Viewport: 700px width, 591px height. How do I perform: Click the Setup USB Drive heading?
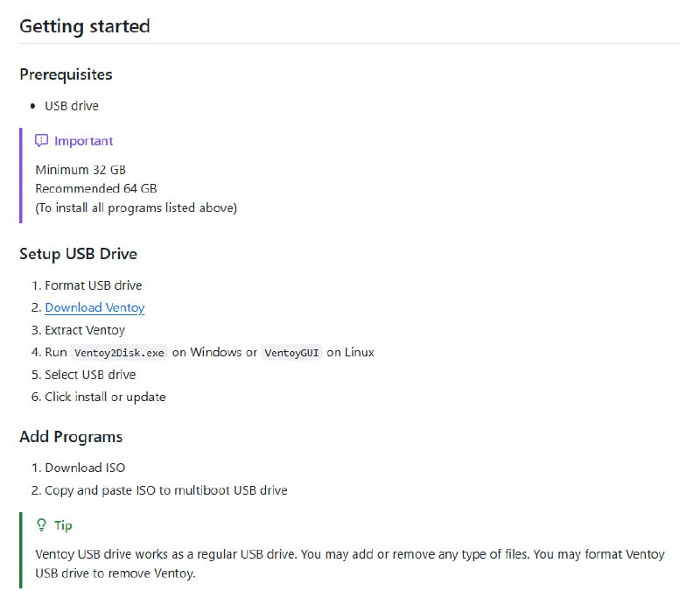click(x=78, y=254)
